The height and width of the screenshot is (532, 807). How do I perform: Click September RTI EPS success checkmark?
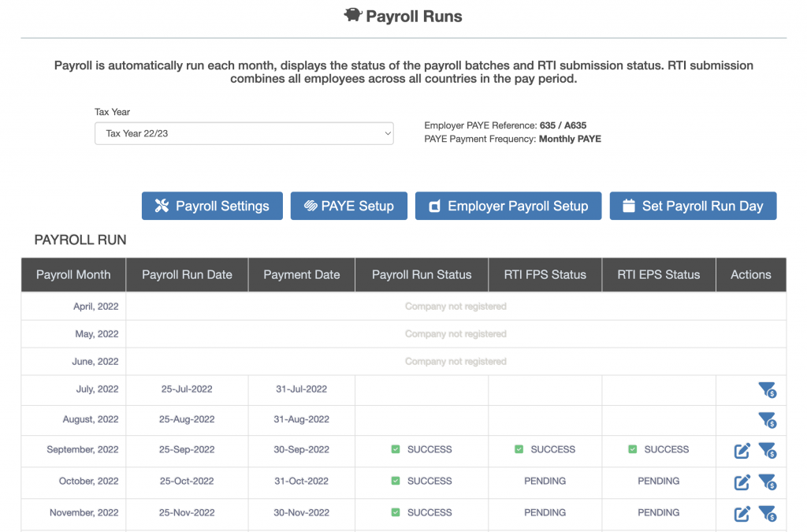click(632, 449)
